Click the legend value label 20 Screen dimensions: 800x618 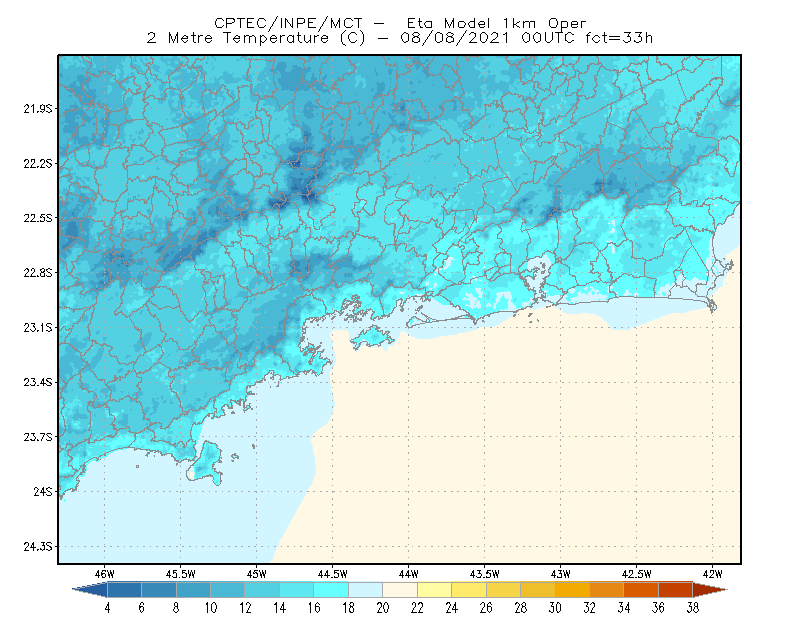coord(383,608)
